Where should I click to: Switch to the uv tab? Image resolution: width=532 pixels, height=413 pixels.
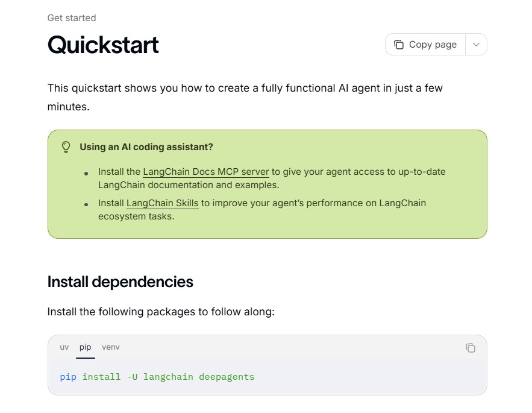click(x=64, y=347)
